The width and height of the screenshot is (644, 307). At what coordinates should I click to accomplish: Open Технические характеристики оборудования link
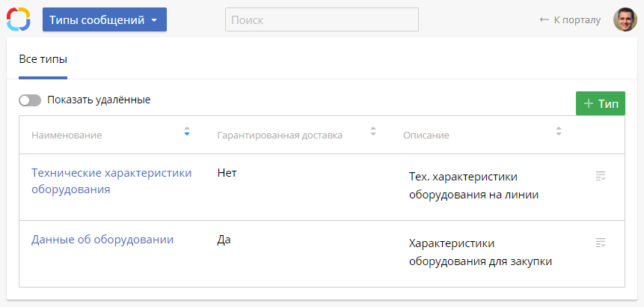(111, 181)
